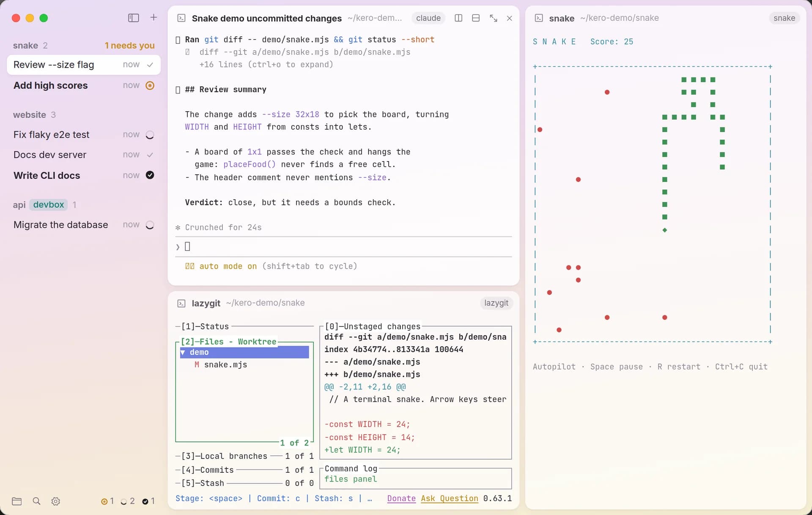Screen dimensions: 812x515
Task: Click '1 needs you' text in sidebar
Action: pyautogui.click(x=129, y=45)
